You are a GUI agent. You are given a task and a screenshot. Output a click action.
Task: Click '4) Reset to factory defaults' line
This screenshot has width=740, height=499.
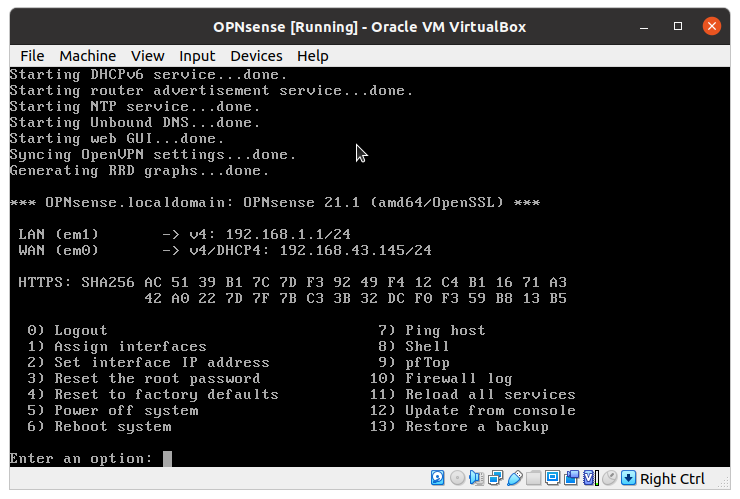[x=153, y=395]
